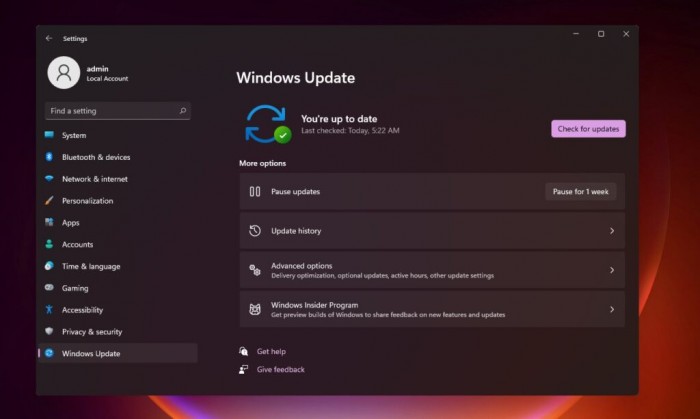Click the admin Local Account name
The height and width of the screenshot is (419, 700).
tap(107, 73)
